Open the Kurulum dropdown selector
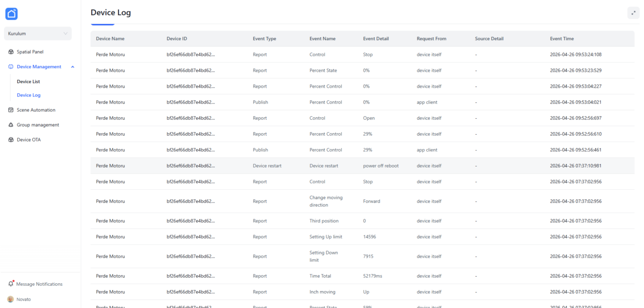Image resolution: width=644 pixels, height=308 pixels. pyautogui.click(x=38, y=34)
